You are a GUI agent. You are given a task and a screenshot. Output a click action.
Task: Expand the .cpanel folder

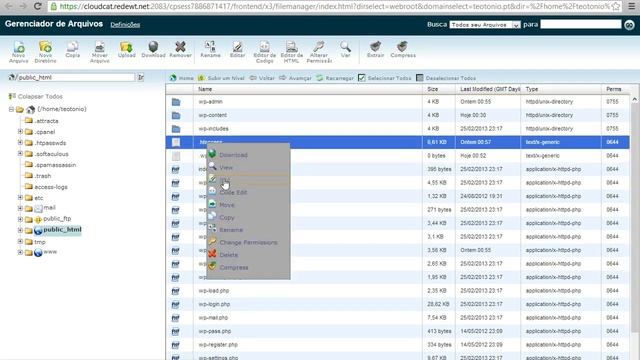(20, 132)
